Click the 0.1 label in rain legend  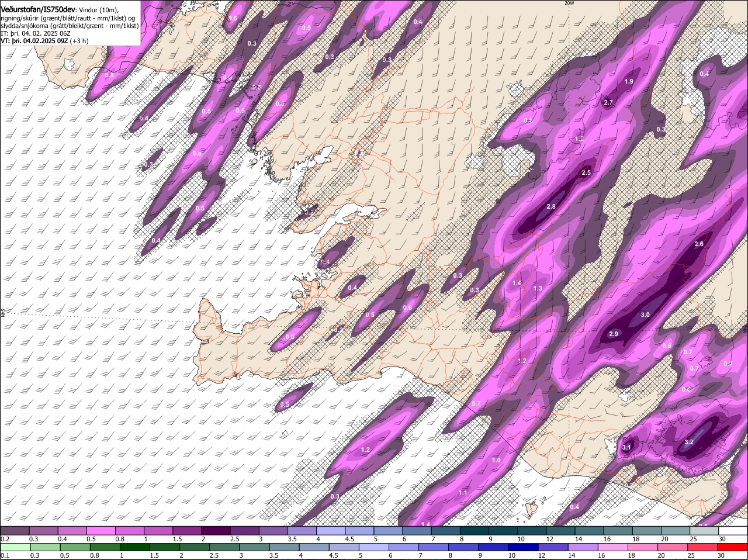point(5,555)
